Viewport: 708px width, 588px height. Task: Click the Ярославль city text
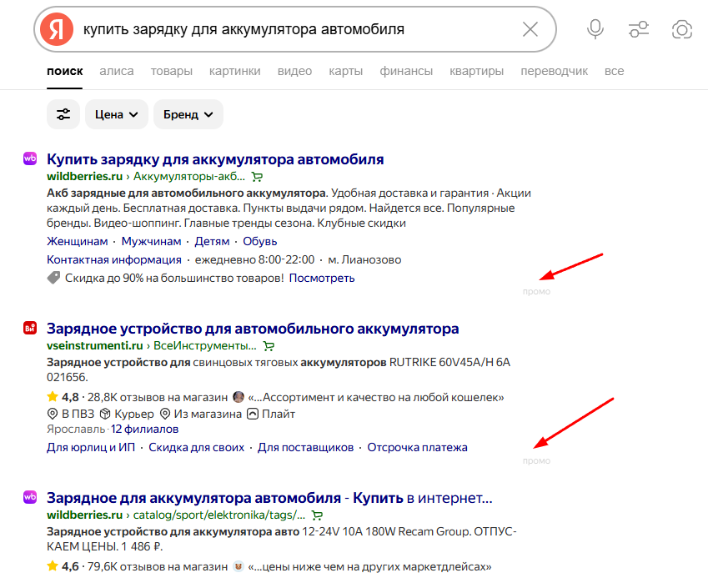coord(76,429)
